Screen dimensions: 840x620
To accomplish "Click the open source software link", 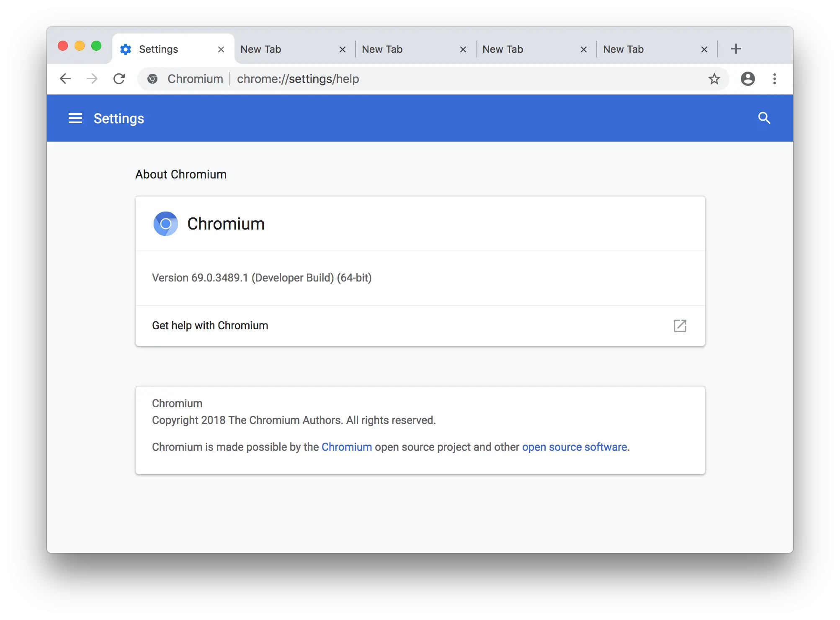I will click(575, 447).
